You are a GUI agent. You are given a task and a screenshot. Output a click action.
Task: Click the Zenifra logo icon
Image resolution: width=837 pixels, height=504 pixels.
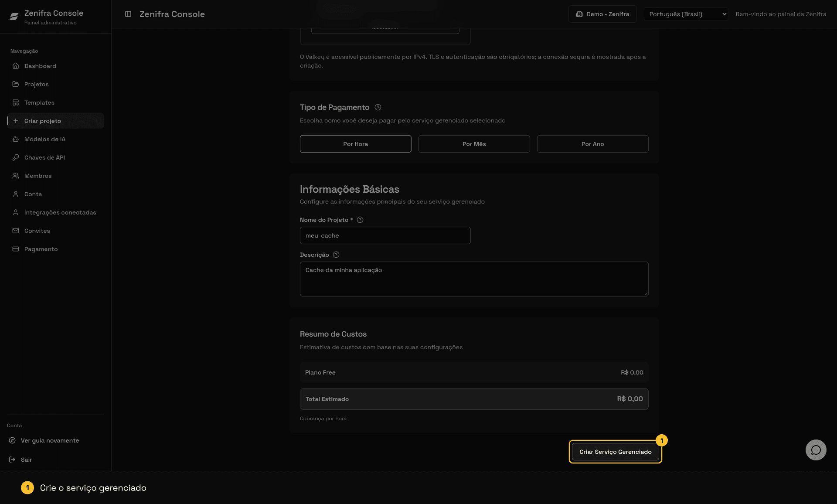coord(14,17)
